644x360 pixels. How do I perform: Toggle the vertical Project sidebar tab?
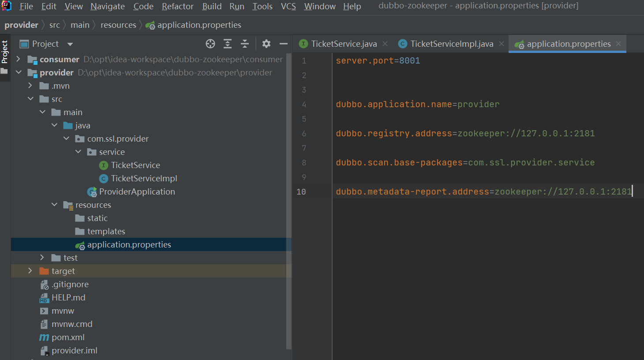[x=5, y=57]
